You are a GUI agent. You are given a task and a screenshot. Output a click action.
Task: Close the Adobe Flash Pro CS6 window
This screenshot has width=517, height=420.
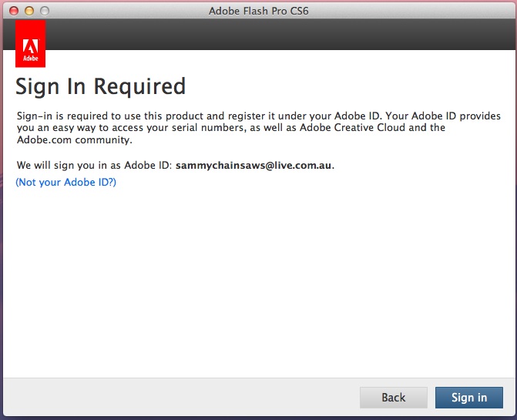coord(14,11)
